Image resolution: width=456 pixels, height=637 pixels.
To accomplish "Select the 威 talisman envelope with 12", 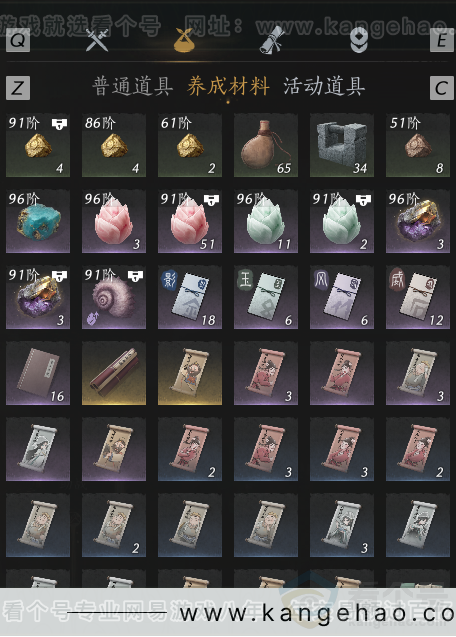I will (418, 297).
